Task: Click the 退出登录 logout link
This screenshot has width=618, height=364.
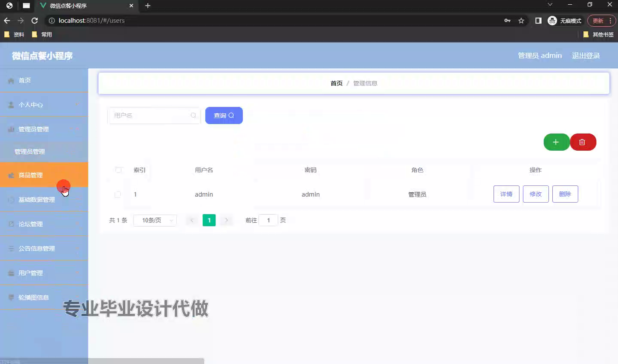Action: click(x=586, y=56)
